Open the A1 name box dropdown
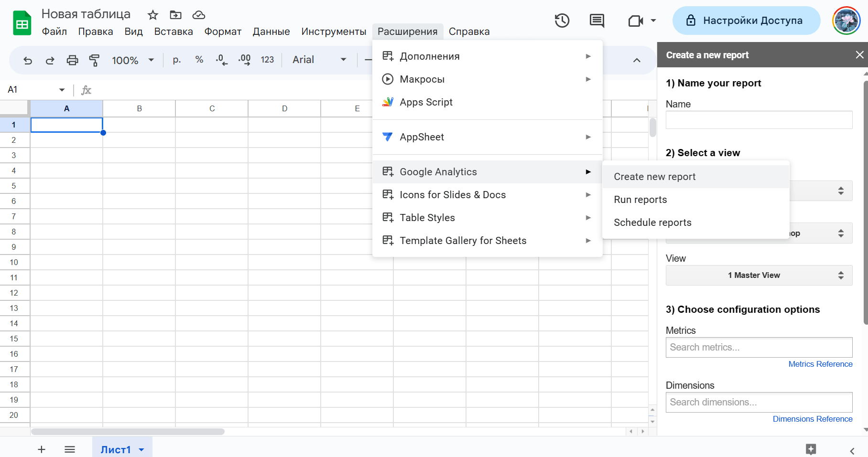 (x=62, y=90)
